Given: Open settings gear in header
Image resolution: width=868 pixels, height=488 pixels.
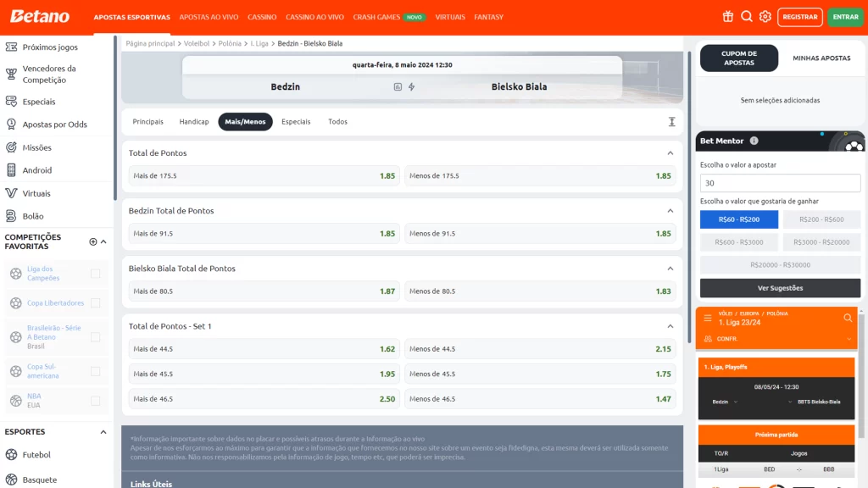Looking at the screenshot, I should tap(765, 17).
